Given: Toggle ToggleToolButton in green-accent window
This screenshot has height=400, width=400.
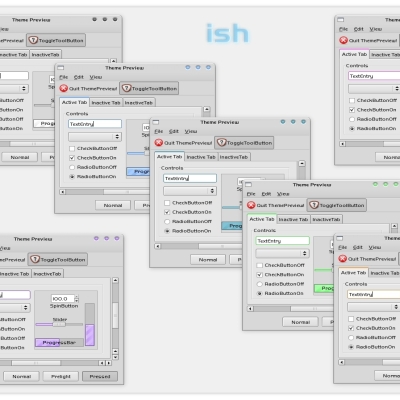Looking at the screenshot, I should (x=337, y=205).
